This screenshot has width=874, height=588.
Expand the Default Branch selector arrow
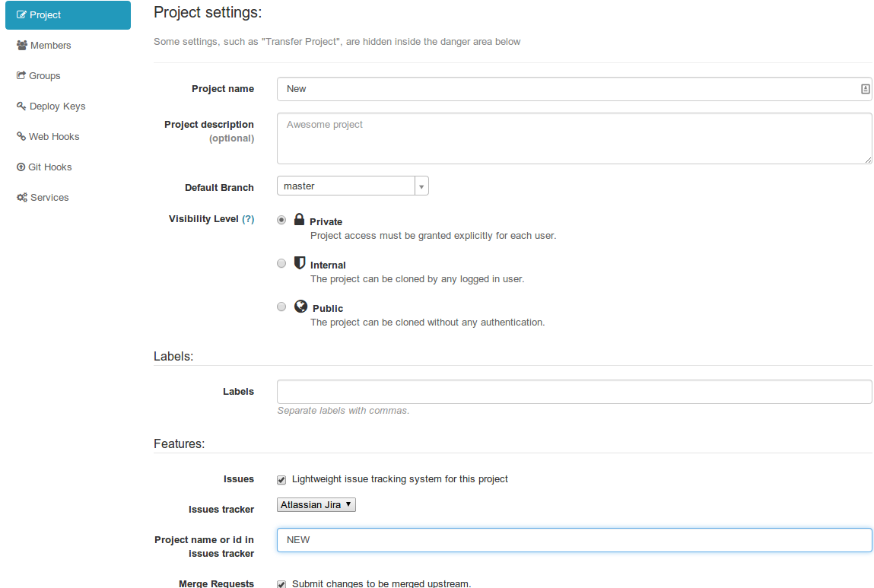pyautogui.click(x=421, y=186)
